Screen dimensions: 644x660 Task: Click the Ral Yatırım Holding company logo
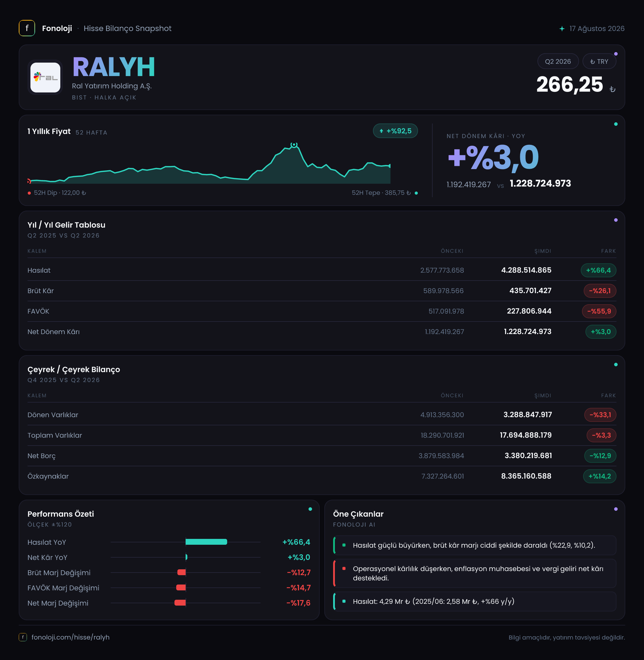pos(45,78)
